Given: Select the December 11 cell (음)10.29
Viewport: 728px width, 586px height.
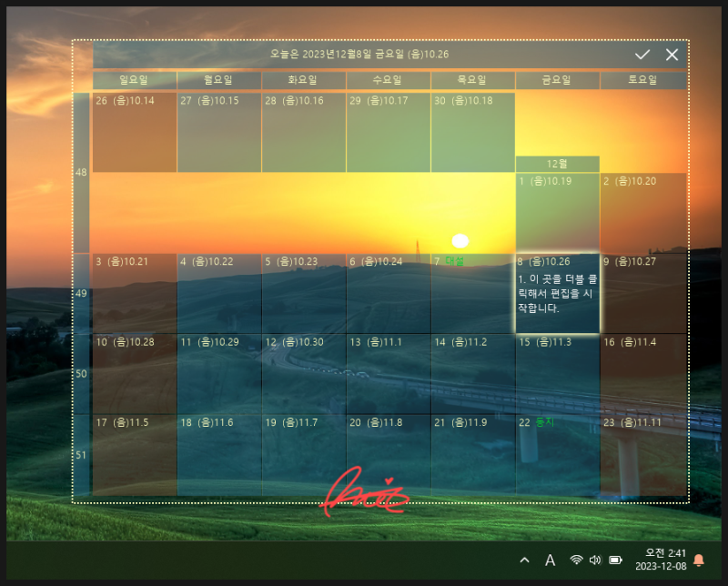Looking at the screenshot, I should click(x=219, y=374).
